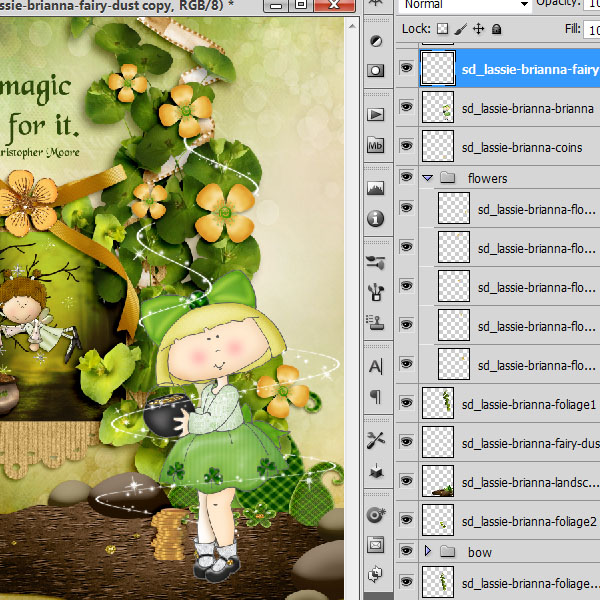600x600 pixels.
Task: Open the Mini Bridge (Mb) panel
Action: click(376, 146)
